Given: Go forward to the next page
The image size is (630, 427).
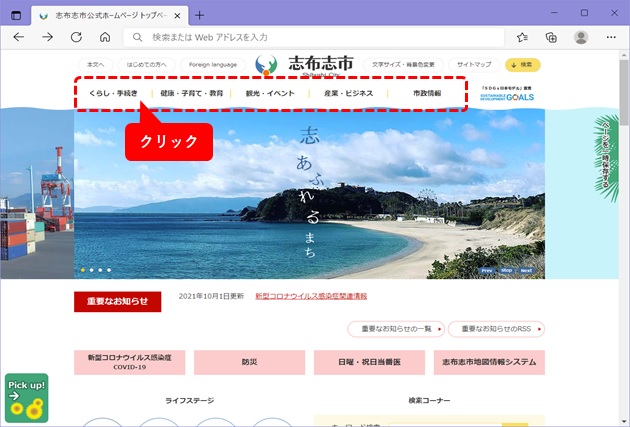Looking at the screenshot, I should [x=47, y=37].
